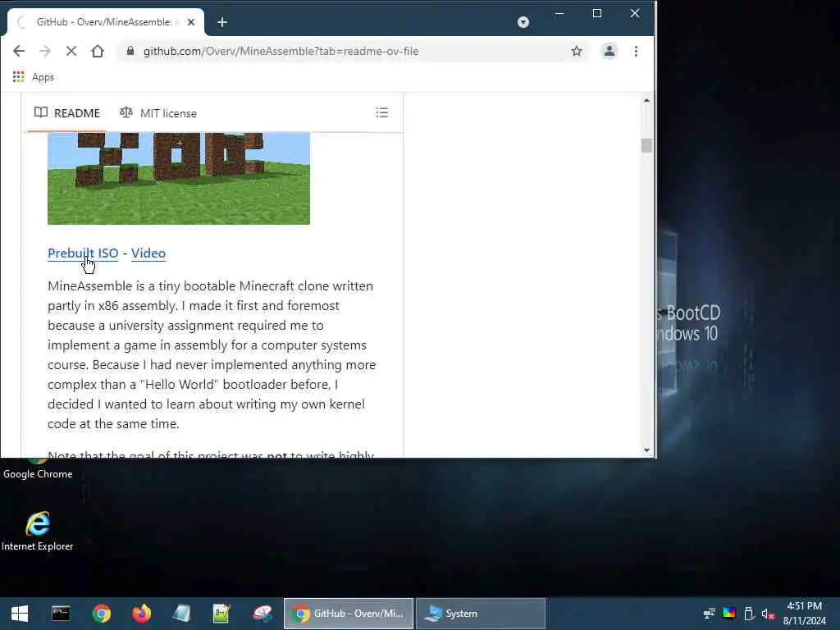Screen dimensions: 840x630
Task: Maximize the Chrome window
Action: pos(597,13)
